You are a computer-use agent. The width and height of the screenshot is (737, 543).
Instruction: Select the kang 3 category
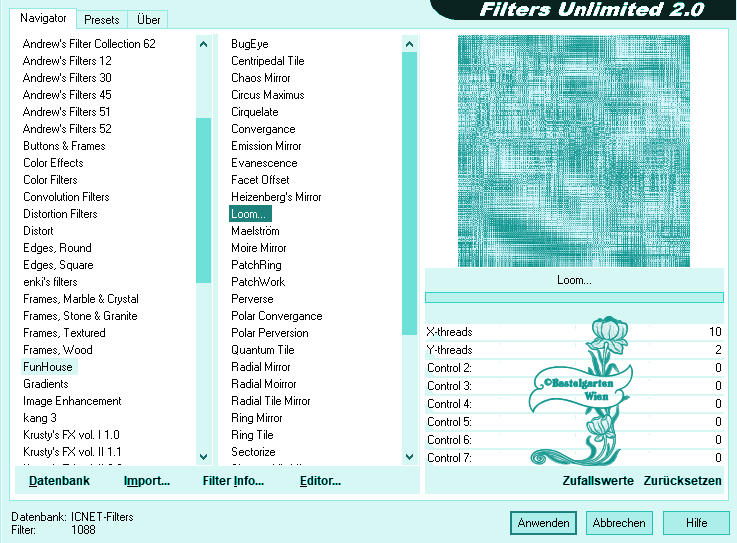tap(39, 417)
